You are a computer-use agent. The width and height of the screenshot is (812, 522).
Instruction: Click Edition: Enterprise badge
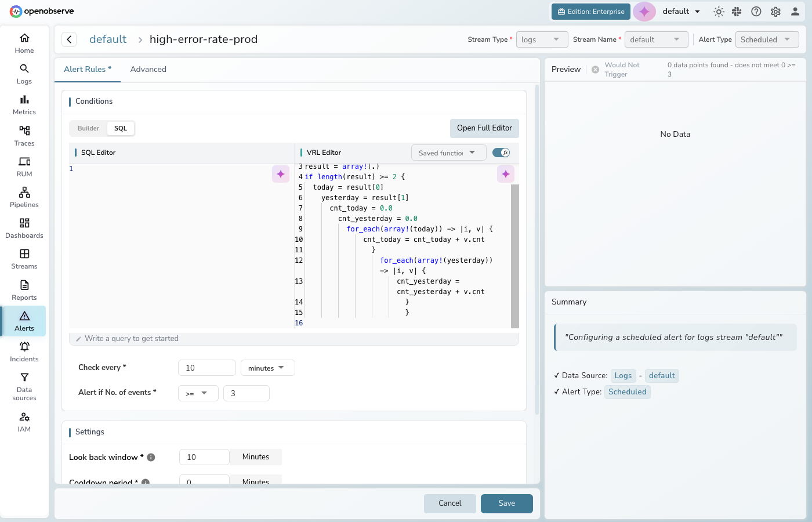coord(590,12)
